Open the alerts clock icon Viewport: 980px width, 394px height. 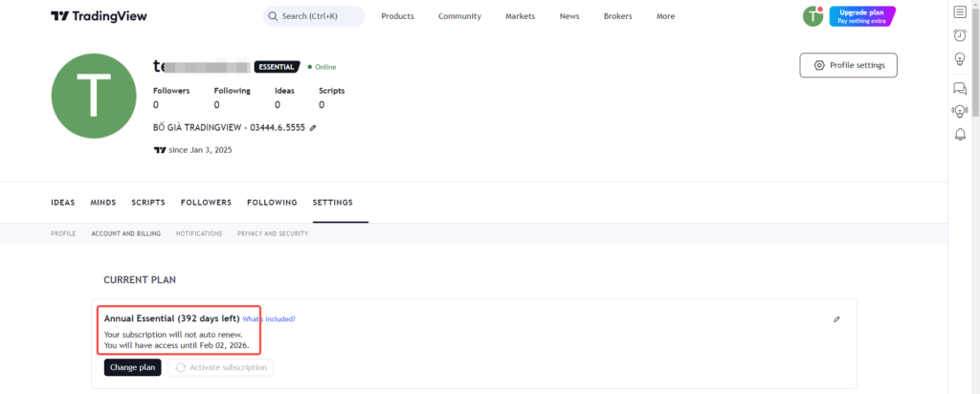pyautogui.click(x=960, y=35)
